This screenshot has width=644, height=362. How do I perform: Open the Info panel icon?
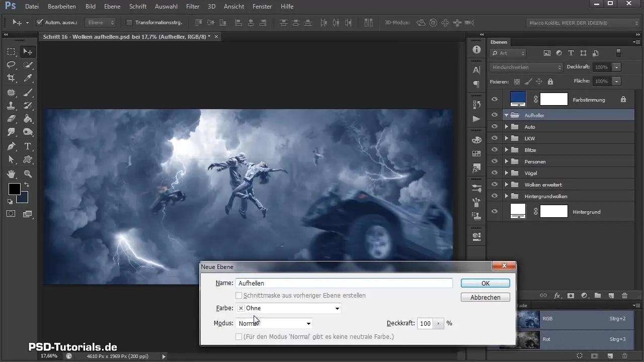click(x=476, y=50)
